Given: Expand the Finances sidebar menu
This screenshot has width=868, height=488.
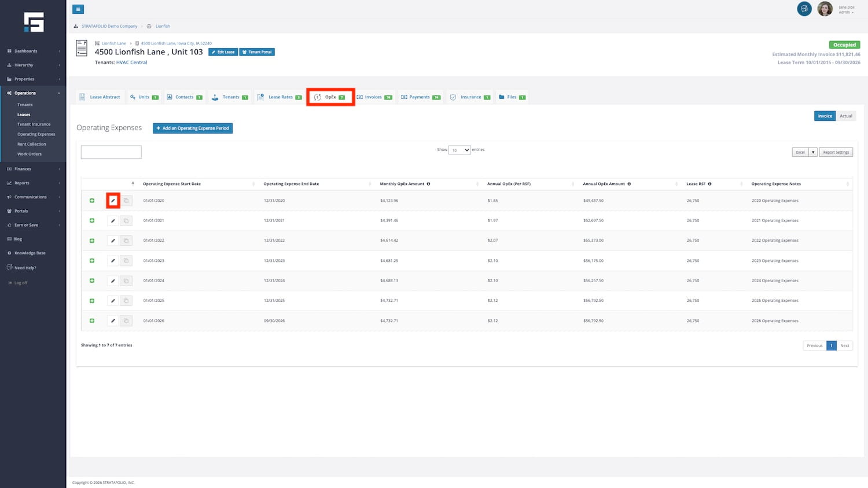Looking at the screenshot, I should pyautogui.click(x=33, y=169).
